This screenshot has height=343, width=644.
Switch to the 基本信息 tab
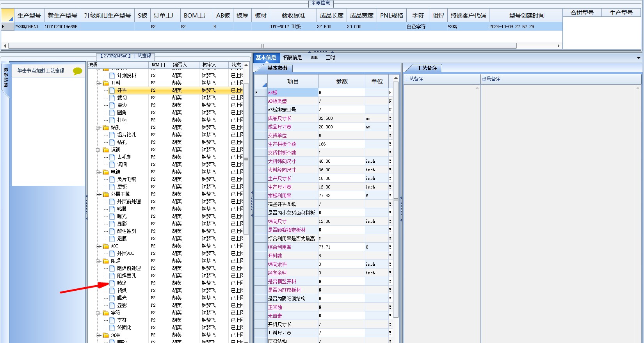click(266, 58)
